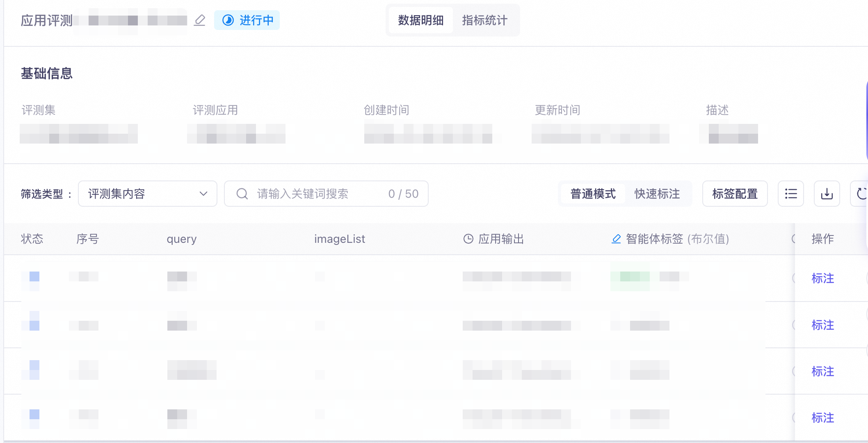
Task: Click the list view settings icon
Action: (x=790, y=194)
